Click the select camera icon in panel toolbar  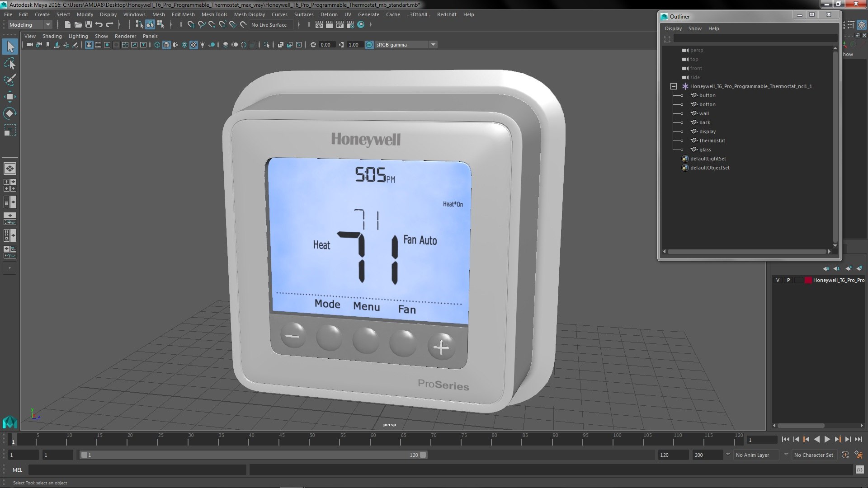coord(29,45)
